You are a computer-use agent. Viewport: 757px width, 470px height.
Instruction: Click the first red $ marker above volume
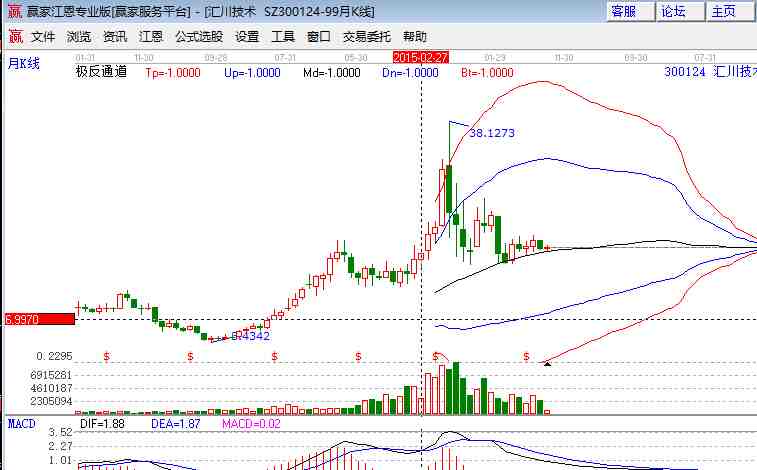[107, 357]
